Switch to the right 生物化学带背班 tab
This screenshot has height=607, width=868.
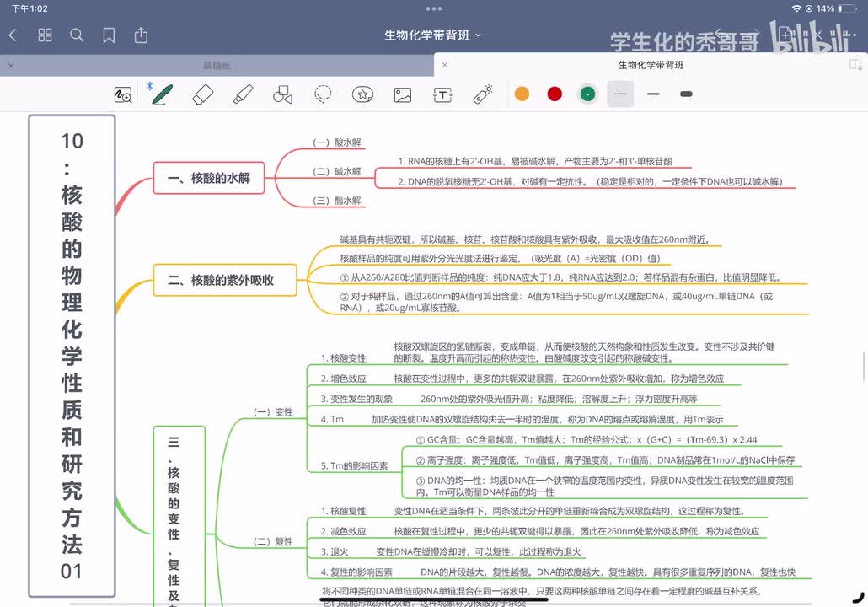[651, 65]
